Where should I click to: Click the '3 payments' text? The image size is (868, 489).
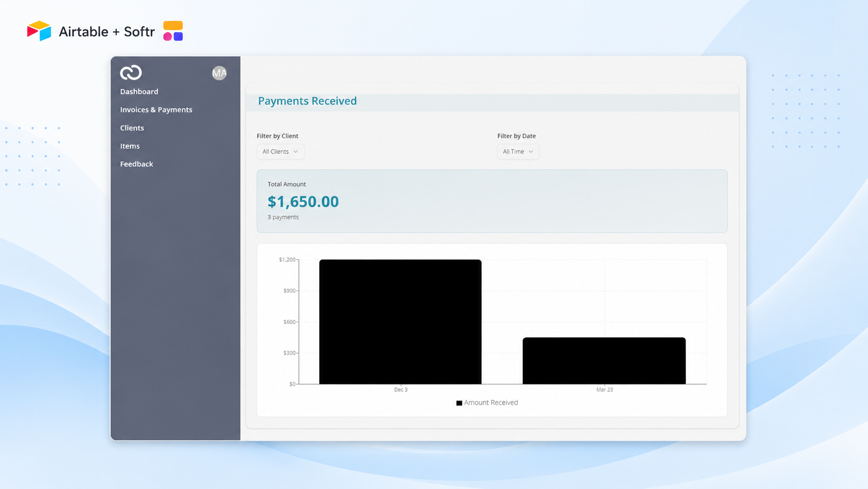283,217
